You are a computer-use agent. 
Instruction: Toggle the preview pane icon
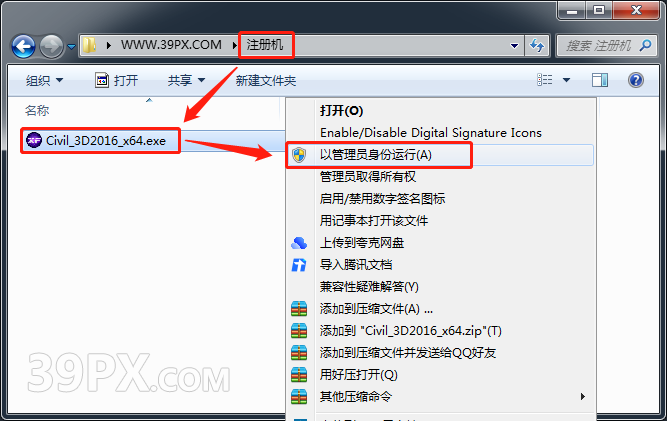[x=600, y=80]
